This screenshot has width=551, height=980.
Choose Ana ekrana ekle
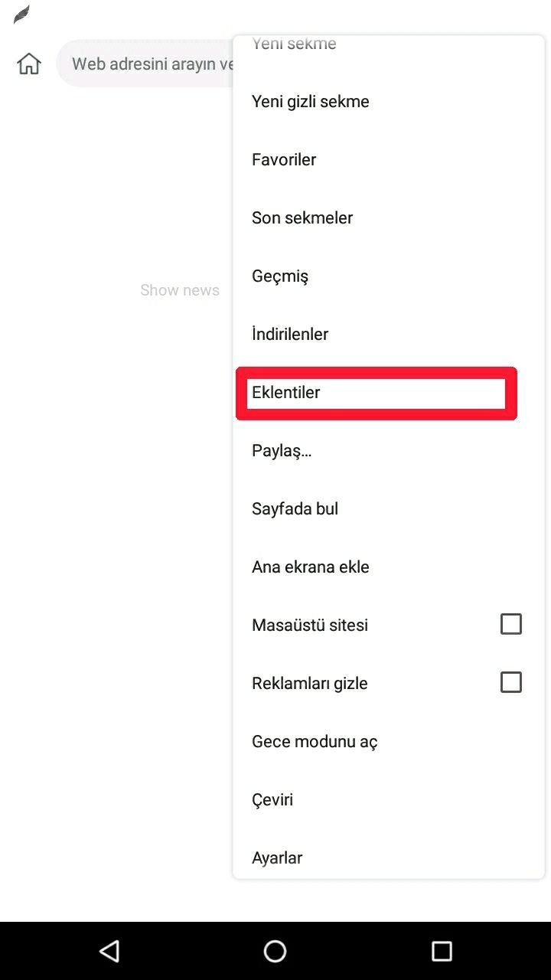click(310, 567)
